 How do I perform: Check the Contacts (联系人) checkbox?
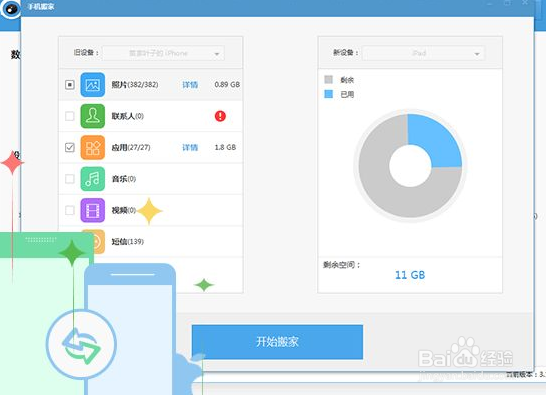(x=70, y=116)
